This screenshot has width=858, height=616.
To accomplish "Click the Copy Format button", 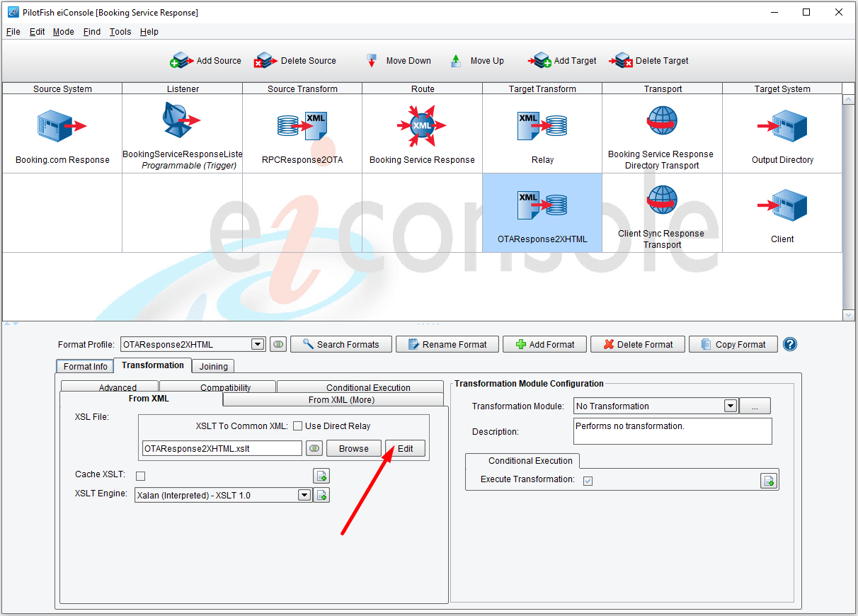I will tap(733, 344).
